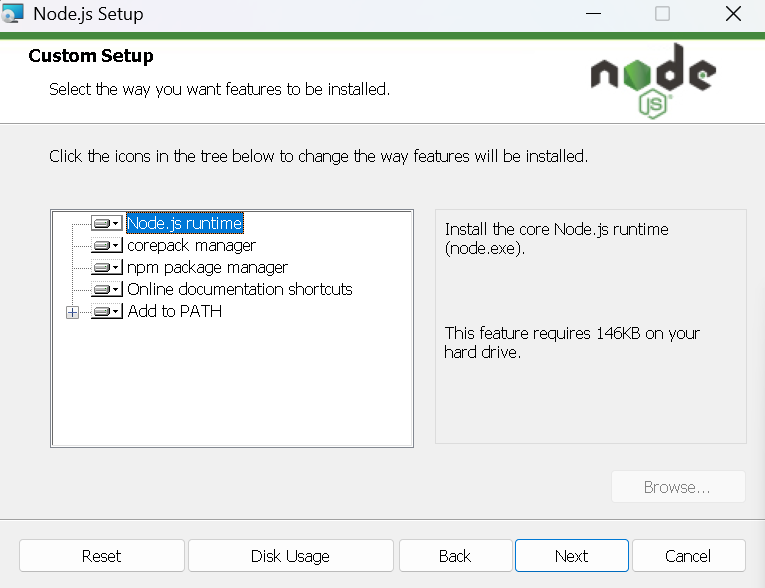Maximize the Node.js Setup window
The width and height of the screenshot is (765, 588).
(662, 14)
